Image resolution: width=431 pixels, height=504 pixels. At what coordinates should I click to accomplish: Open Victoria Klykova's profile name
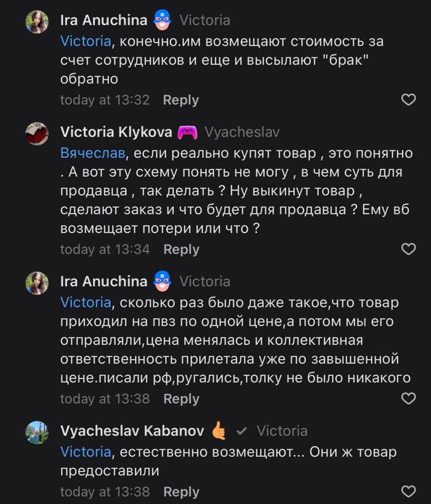coord(116,132)
